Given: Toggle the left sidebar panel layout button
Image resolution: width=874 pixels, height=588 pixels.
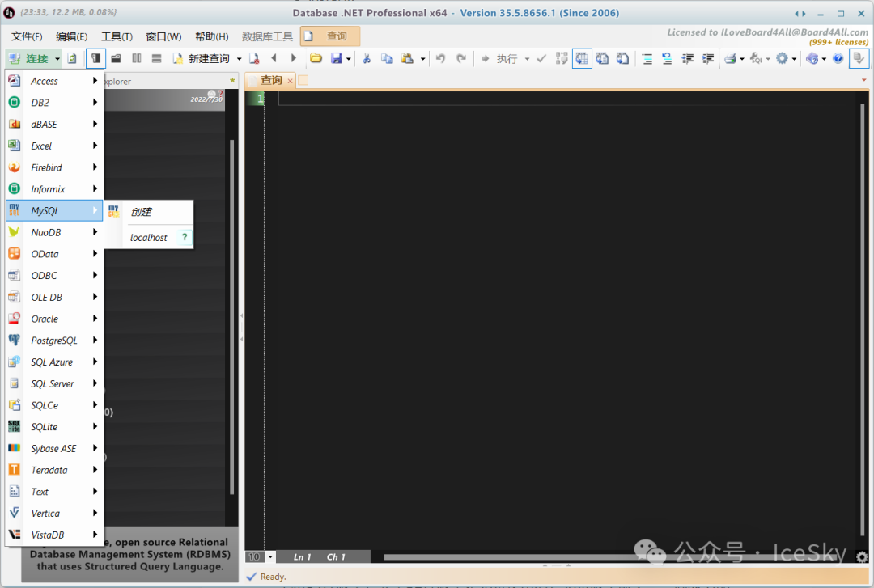Looking at the screenshot, I should click(96, 58).
